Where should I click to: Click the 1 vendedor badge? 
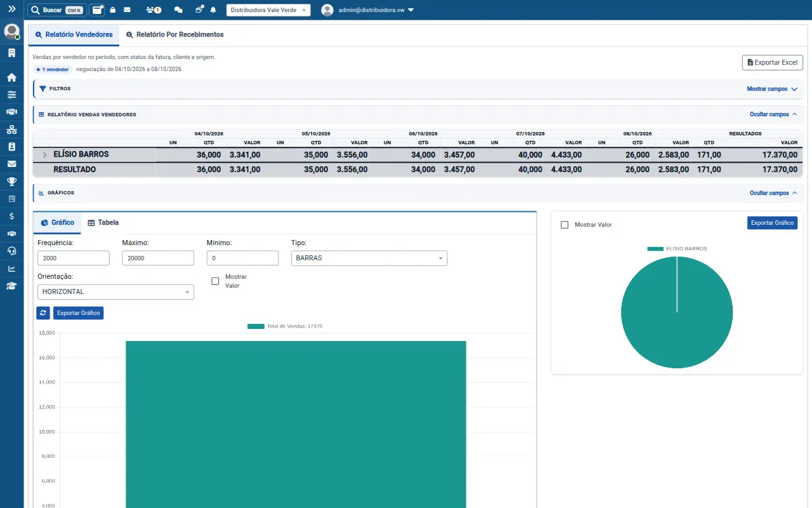tap(53, 69)
